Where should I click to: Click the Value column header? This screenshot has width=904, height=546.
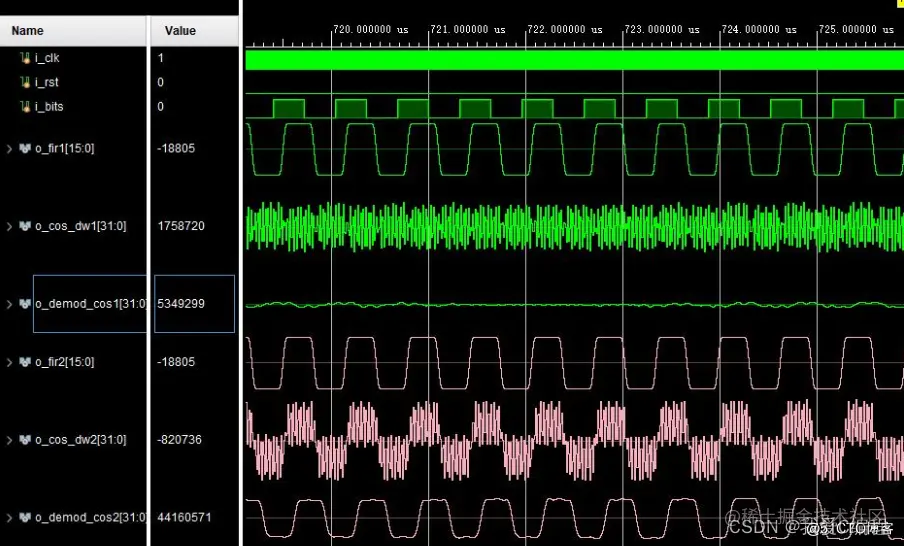(180, 31)
